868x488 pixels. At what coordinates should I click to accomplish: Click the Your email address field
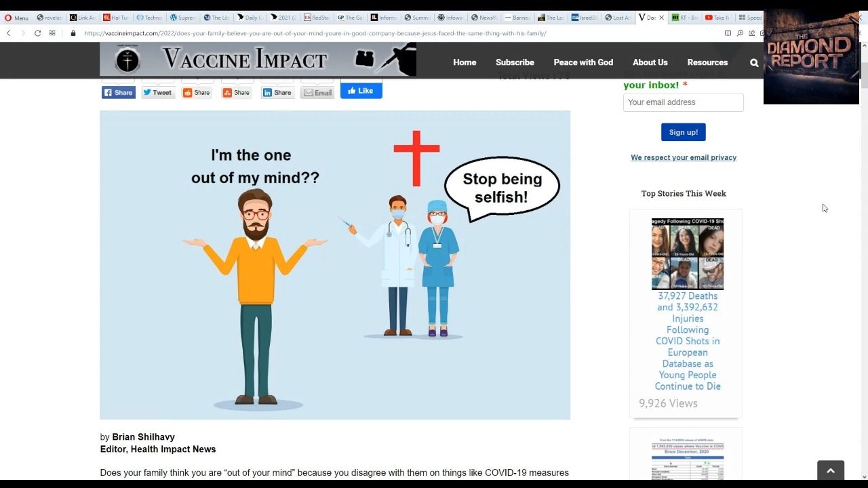point(683,102)
